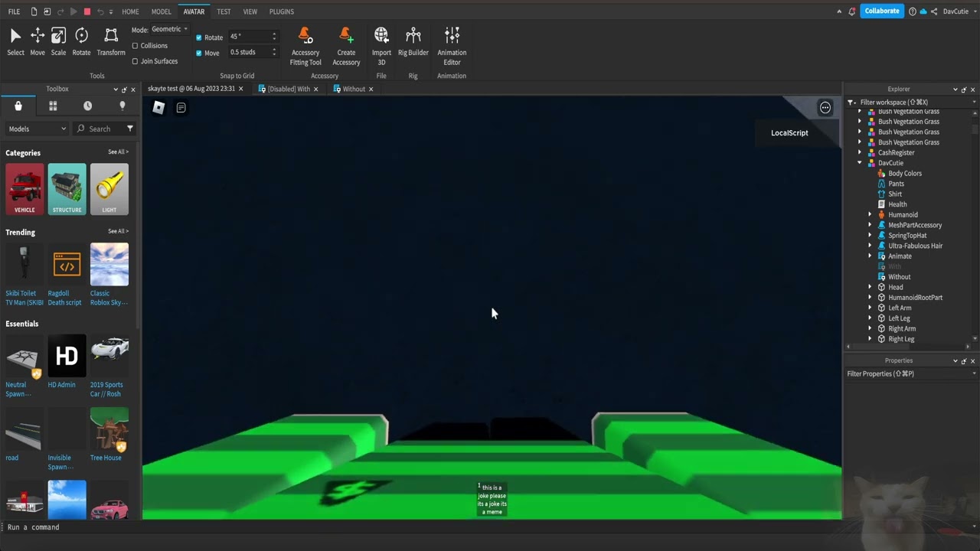
Task: Expand the Humanoid item in Explorer
Action: (870, 214)
